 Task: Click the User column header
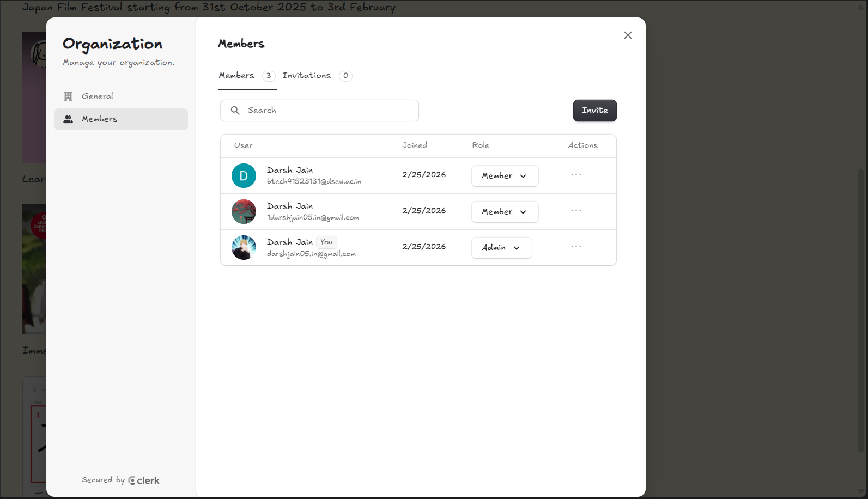(243, 145)
